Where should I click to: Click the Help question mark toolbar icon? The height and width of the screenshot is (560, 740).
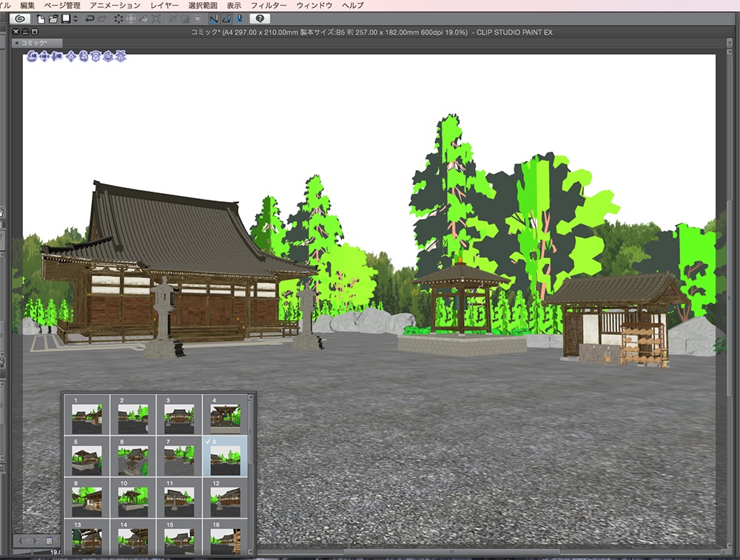point(260,19)
